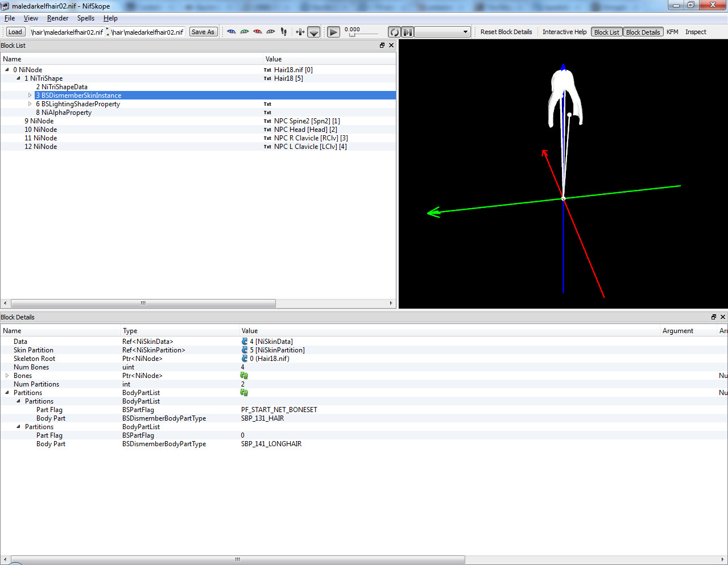Image resolution: width=728 pixels, height=565 pixels.
Task: Click the save file path field
Action: 147,32
